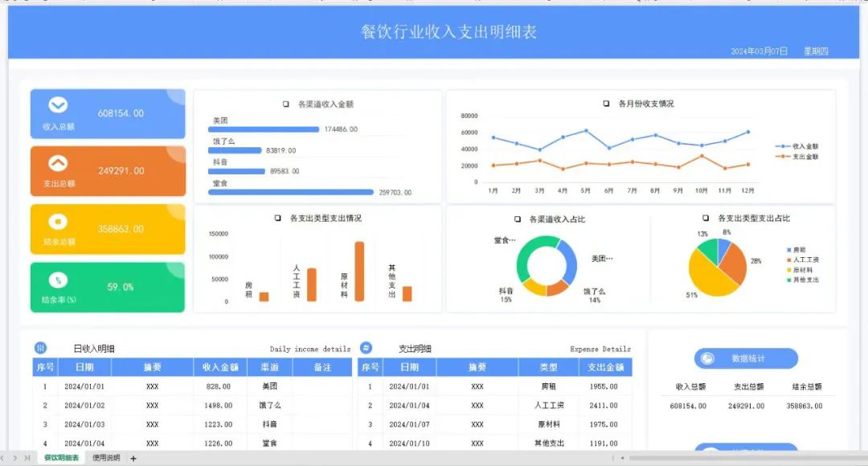The height and width of the screenshot is (466, 868).
Task: Select the 结余率(%) summary card
Action: click(108, 288)
